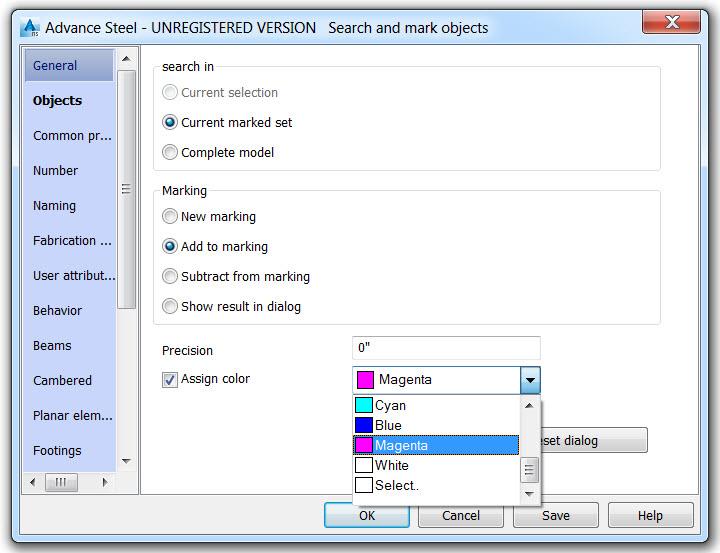Click the Magenta swatch in the combo box

pos(365,380)
